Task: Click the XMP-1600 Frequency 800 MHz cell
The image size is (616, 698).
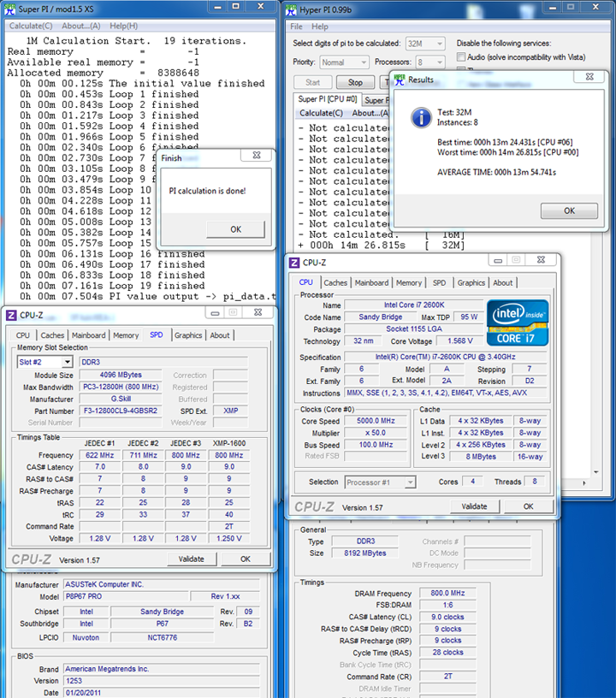Action: point(228,455)
